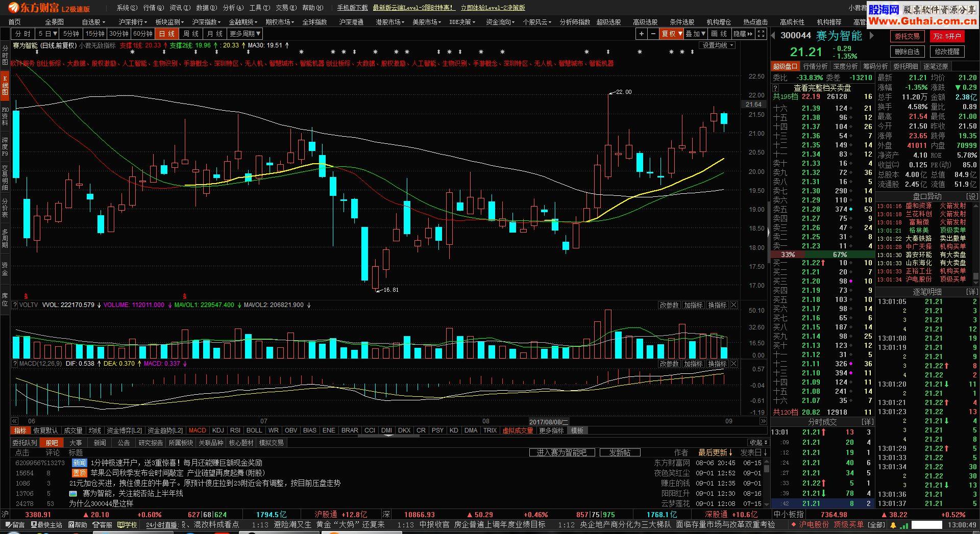This screenshot has width=980, height=534.
Task: Expand 隐藏 side panel toggle
Action: (743, 34)
